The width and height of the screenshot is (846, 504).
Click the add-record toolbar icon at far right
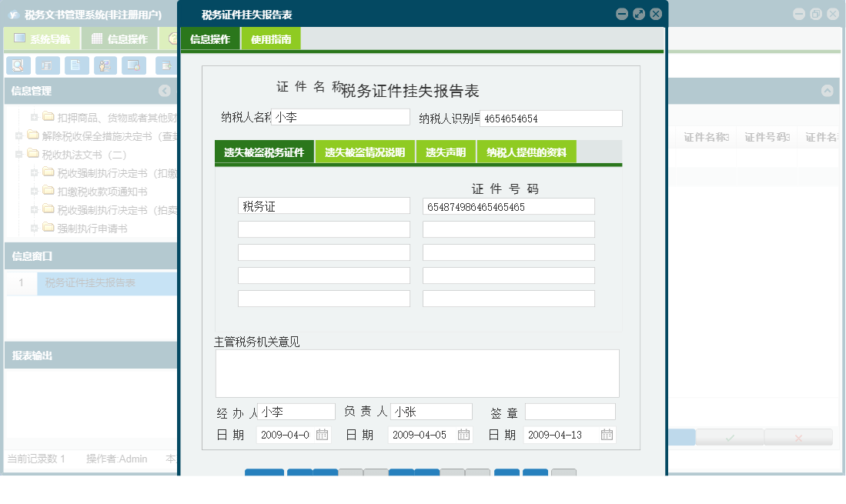pyautogui.click(x=166, y=65)
